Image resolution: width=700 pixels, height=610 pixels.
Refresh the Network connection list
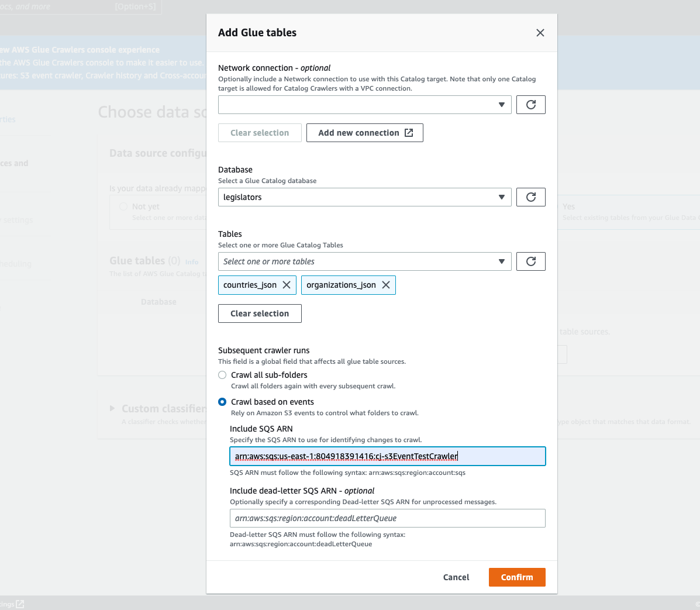point(530,105)
